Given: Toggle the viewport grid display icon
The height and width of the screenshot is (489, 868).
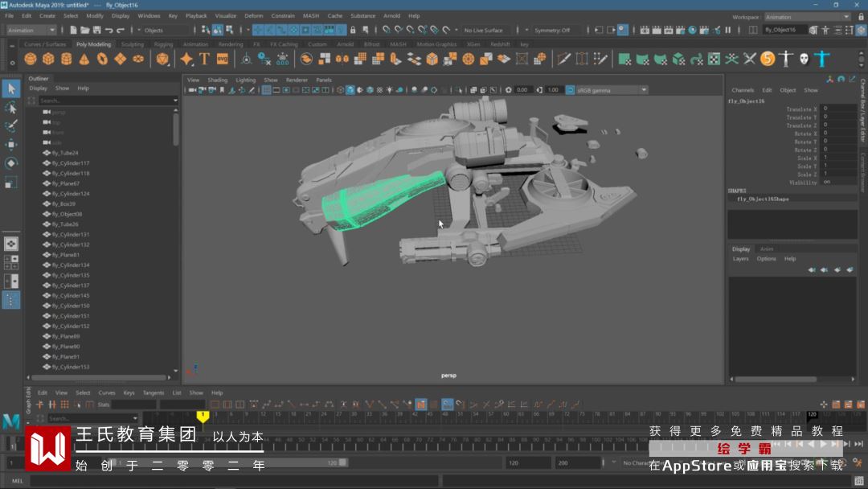Looking at the screenshot, I should (266, 90).
